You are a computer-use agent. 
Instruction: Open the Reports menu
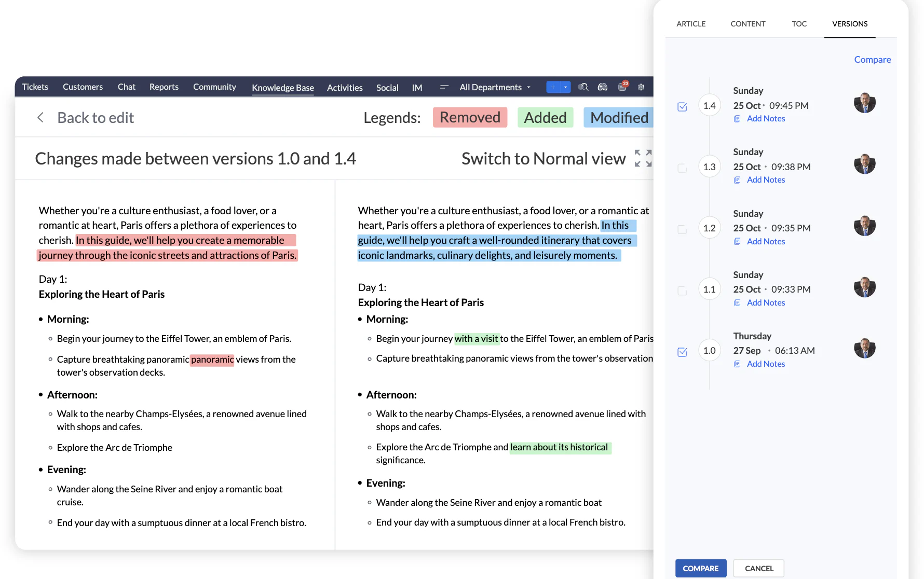164,87
